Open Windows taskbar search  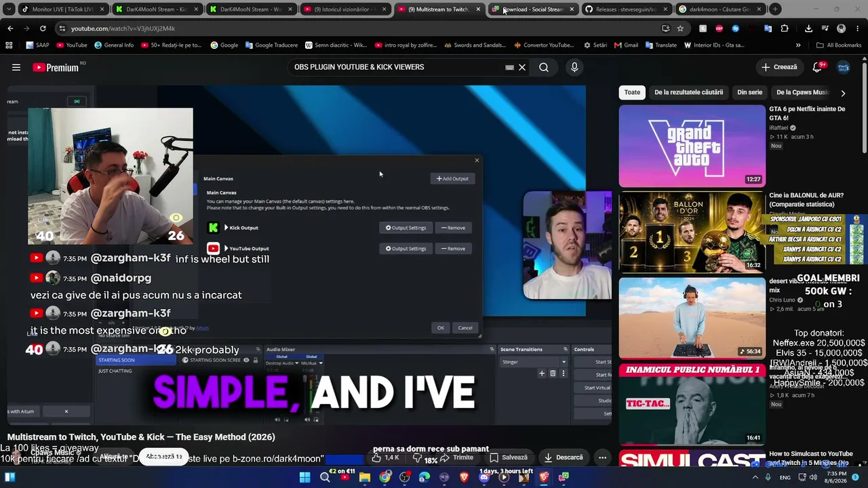[x=325, y=477]
